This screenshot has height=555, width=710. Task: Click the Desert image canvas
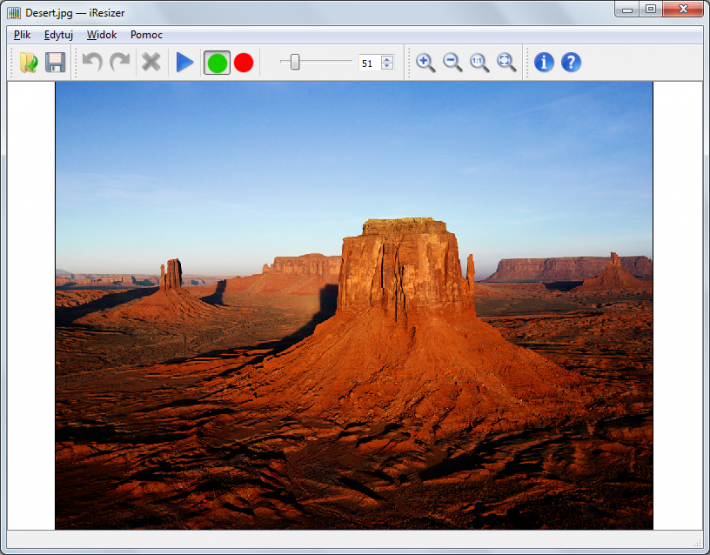tap(354, 306)
